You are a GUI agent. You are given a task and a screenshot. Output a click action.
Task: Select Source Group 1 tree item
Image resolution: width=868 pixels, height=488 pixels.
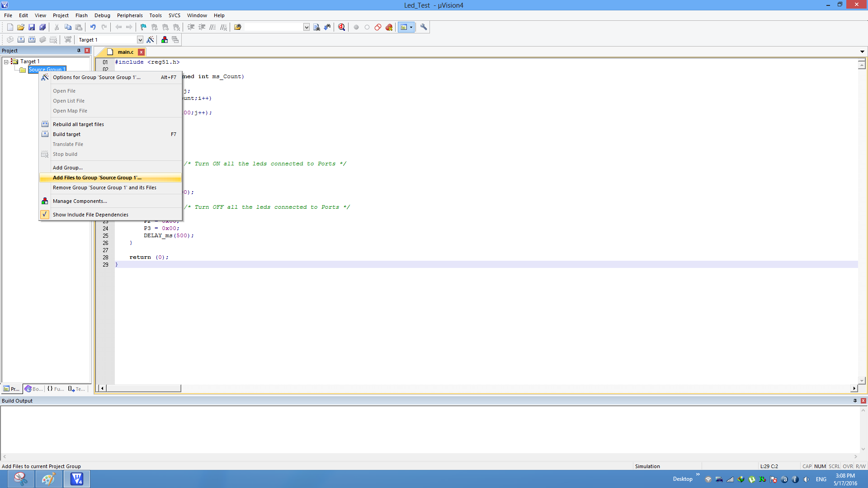pyautogui.click(x=47, y=69)
